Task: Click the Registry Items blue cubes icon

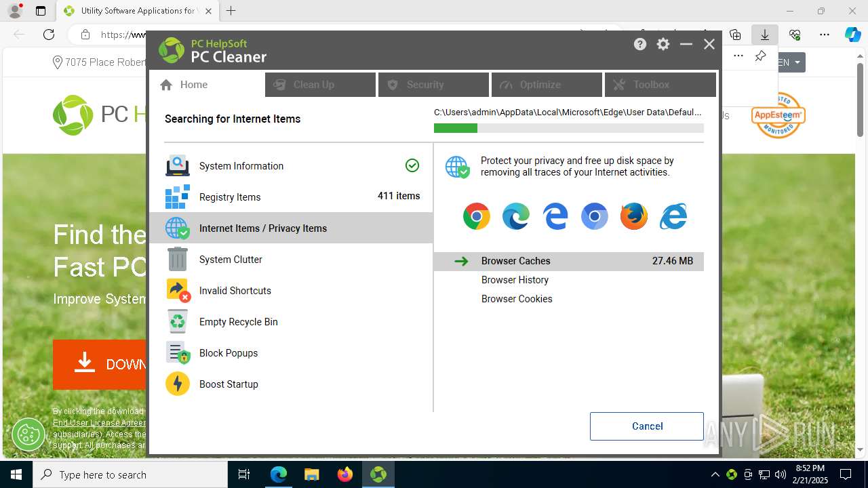Action: 178,197
